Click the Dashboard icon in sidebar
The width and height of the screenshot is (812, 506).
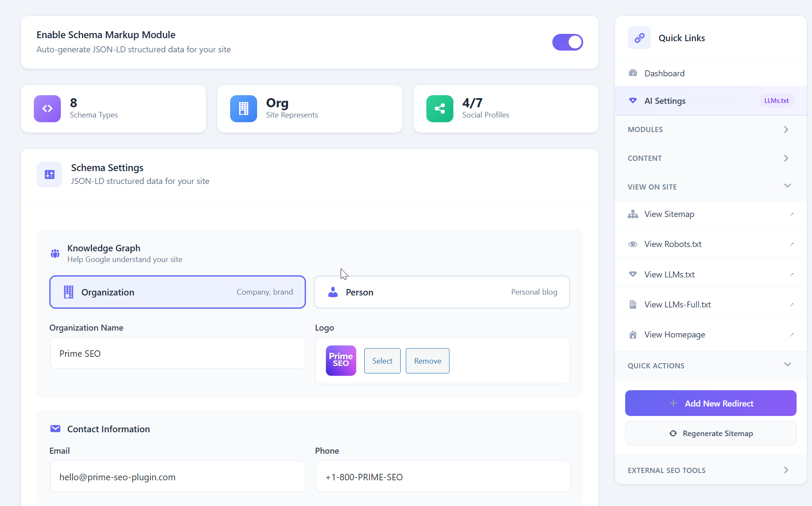click(x=633, y=73)
